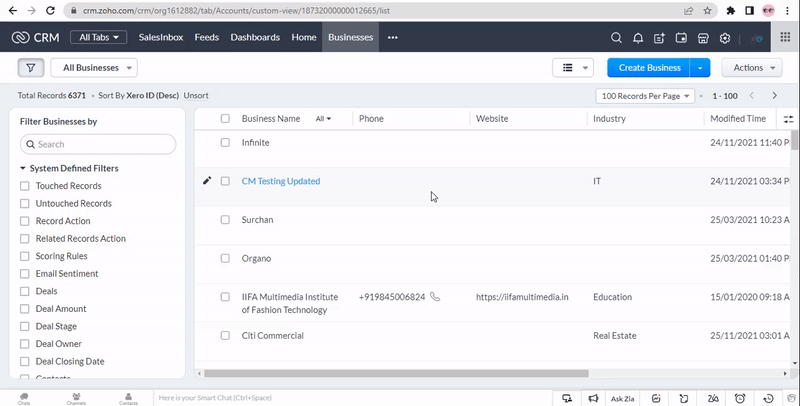Image resolution: width=800 pixels, height=406 pixels.
Task: Click the screen chat icon in footer
Action: tap(567, 398)
